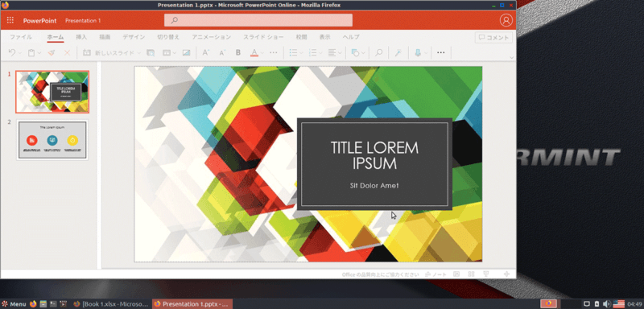Toggle the Notes pane (ノート)
The width and height of the screenshot is (644, 309).
click(x=436, y=274)
